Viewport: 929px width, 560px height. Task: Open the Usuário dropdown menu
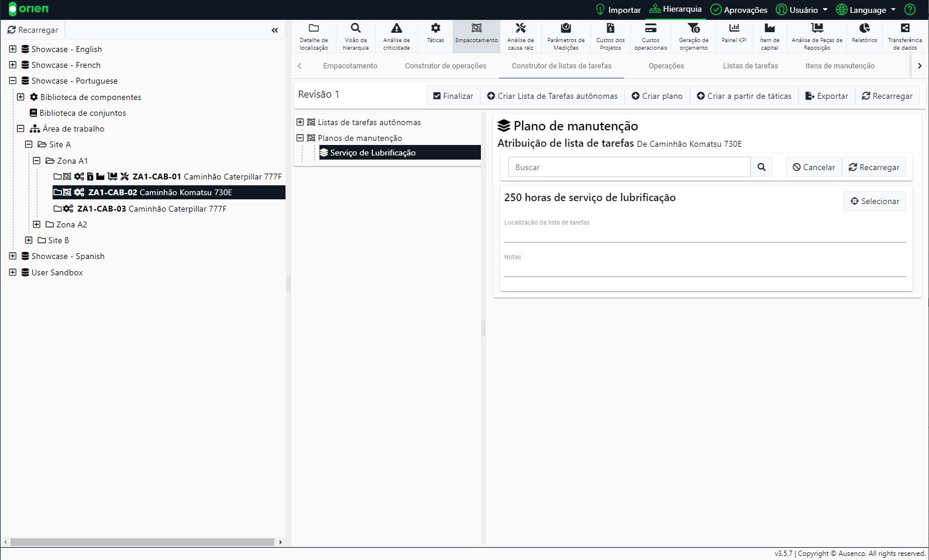[801, 10]
